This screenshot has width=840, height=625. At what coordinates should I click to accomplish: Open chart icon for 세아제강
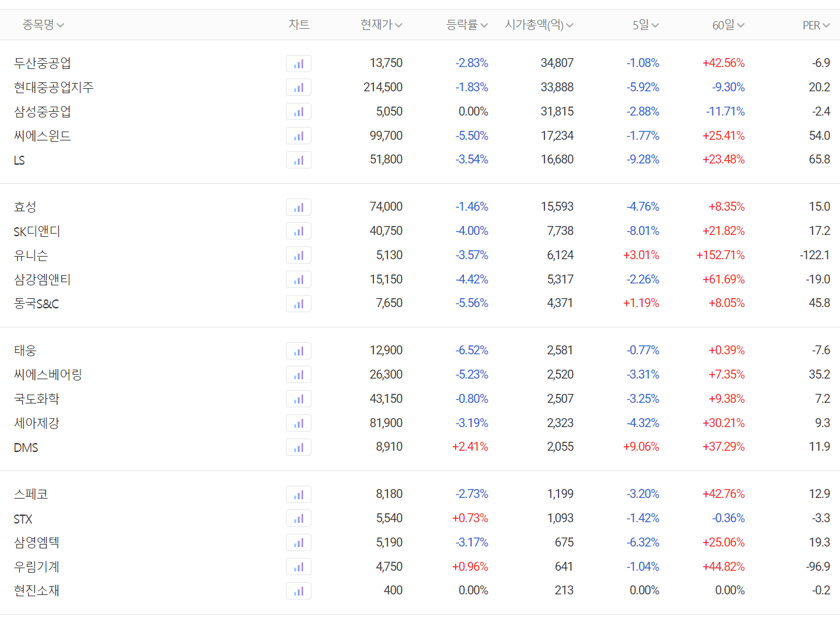point(299,423)
